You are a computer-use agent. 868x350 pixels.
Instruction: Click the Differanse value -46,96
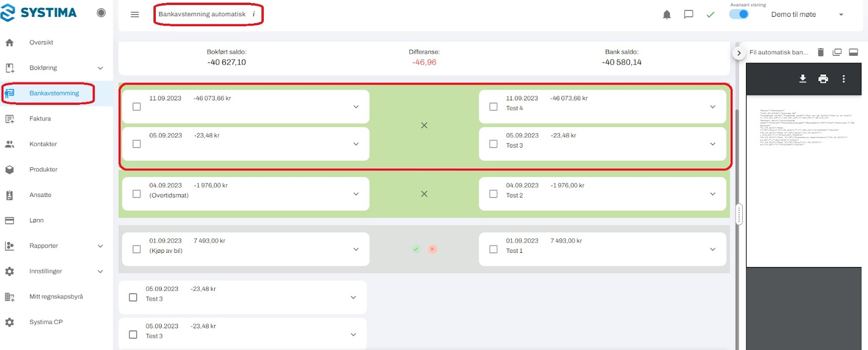424,62
